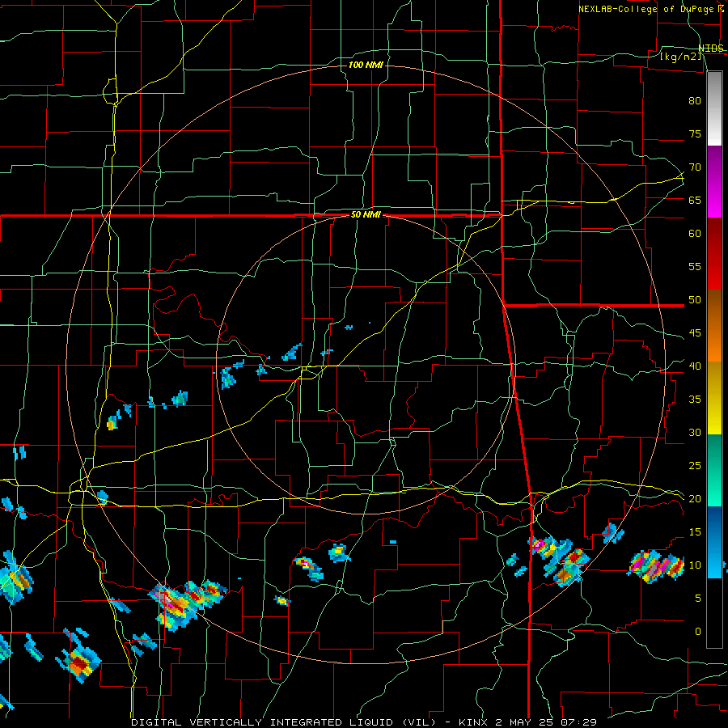Click the legend value "55"
Image resolution: width=728 pixels, height=728 pixels.
point(695,267)
